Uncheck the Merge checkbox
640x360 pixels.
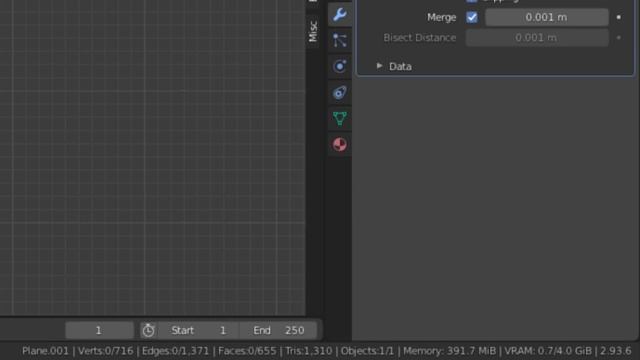point(472,17)
